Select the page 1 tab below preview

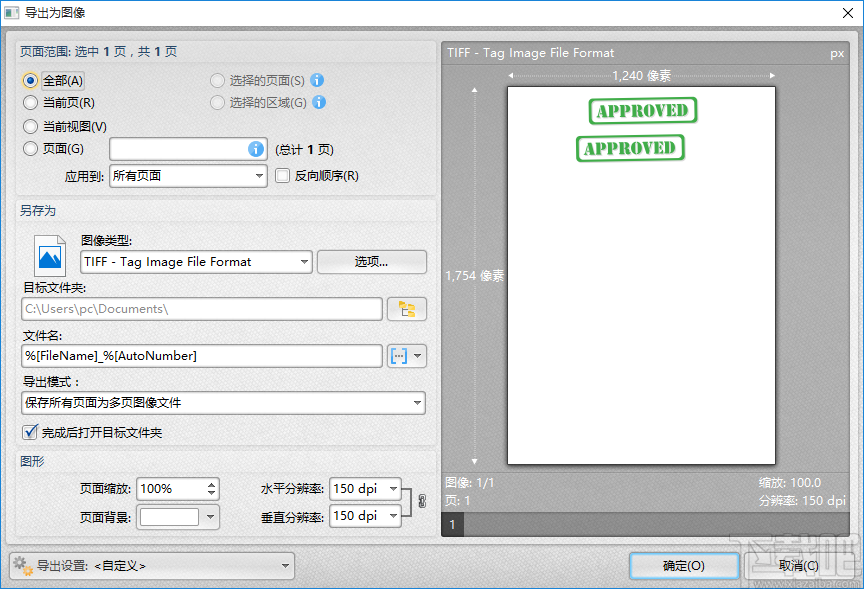coord(452,524)
